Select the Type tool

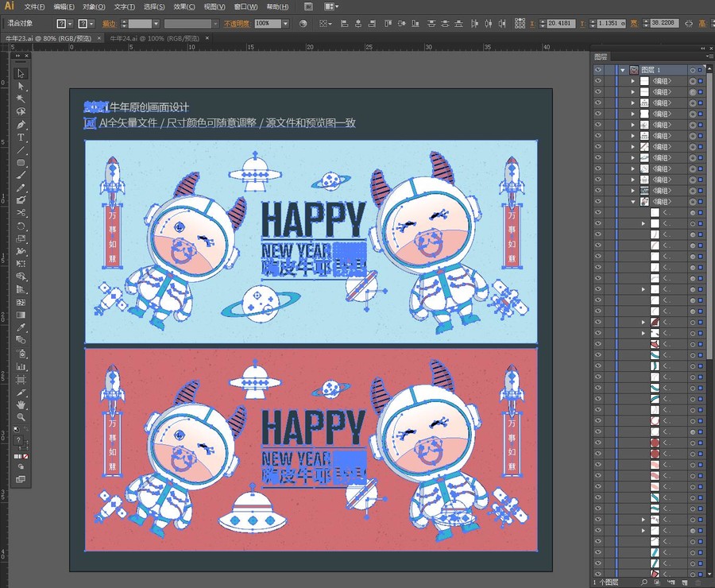21,137
